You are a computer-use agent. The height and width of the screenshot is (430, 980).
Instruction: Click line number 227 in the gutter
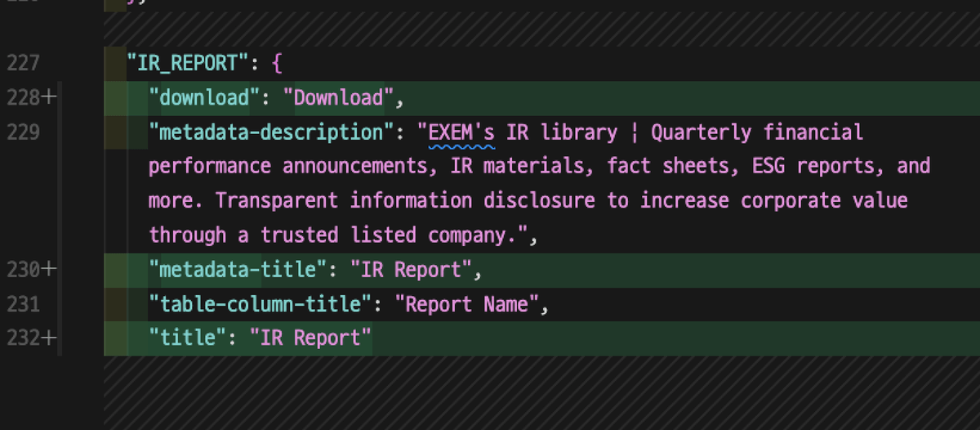click(x=23, y=63)
